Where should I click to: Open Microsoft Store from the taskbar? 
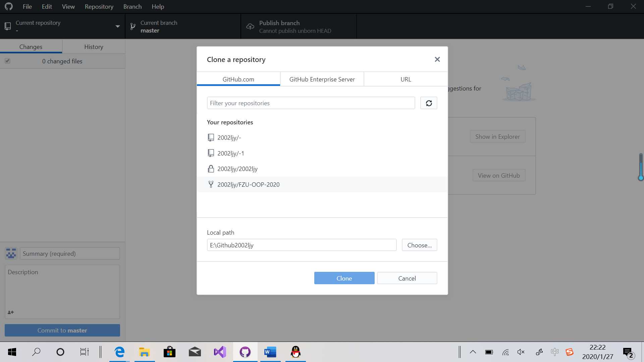(x=170, y=352)
